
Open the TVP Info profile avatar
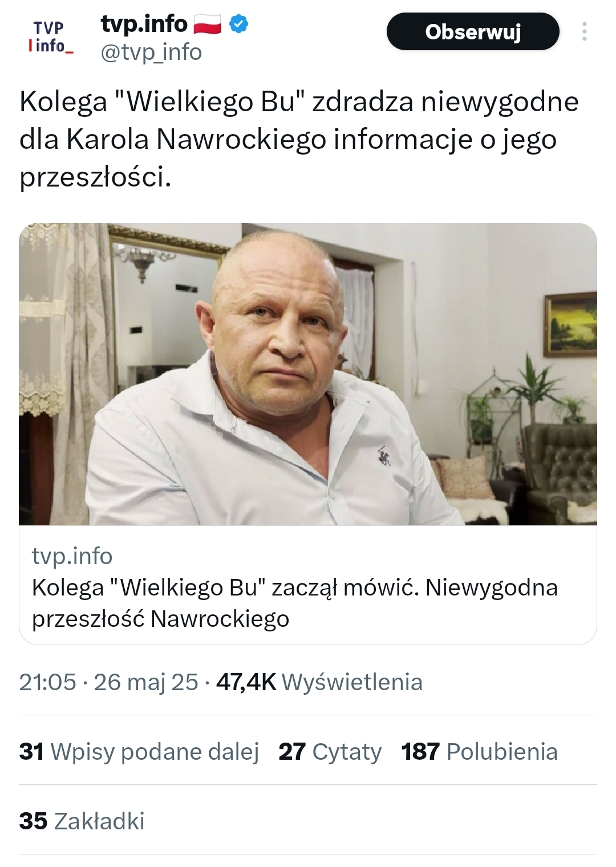51,37
